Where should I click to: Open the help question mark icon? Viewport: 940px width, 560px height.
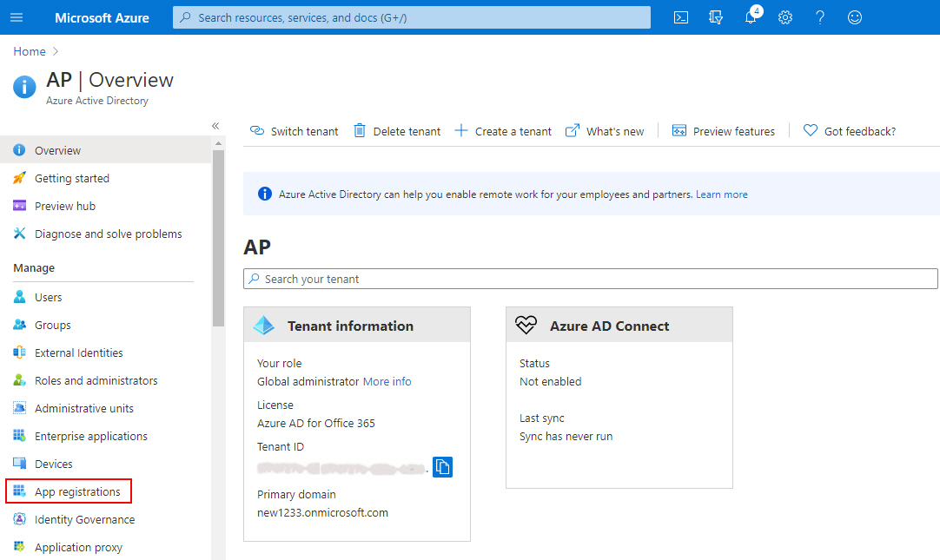(820, 17)
